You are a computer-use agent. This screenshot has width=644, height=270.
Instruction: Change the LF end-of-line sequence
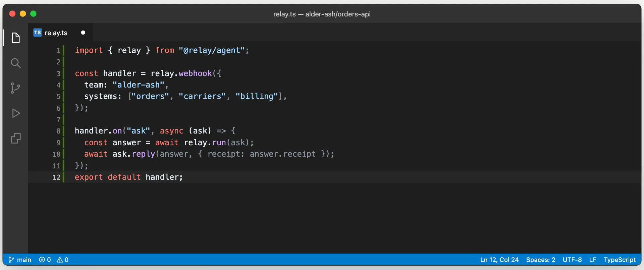(592, 260)
